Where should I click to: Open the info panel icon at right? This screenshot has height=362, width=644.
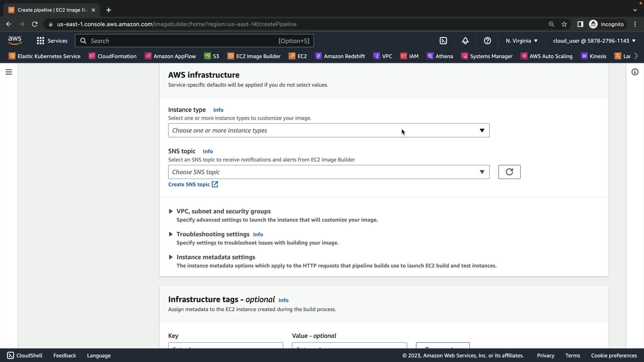tap(635, 72)
